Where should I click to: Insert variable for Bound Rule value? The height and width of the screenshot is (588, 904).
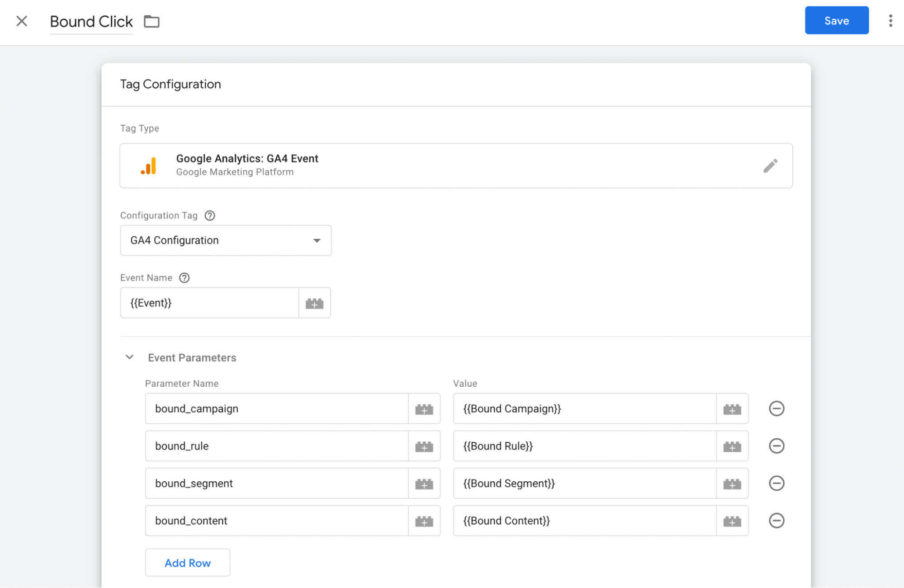(x=732, y=446)
